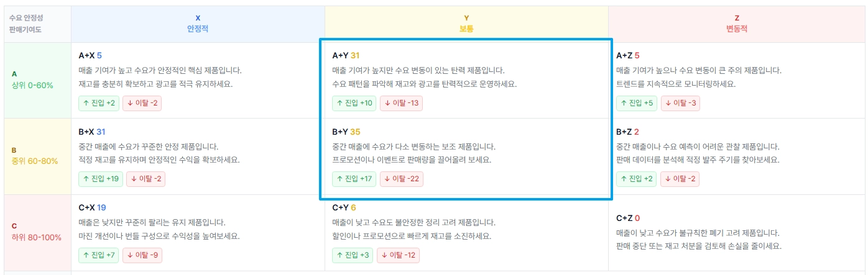Open the C+Z 0 cell title

pyautogui.click(x=629, y=218)
